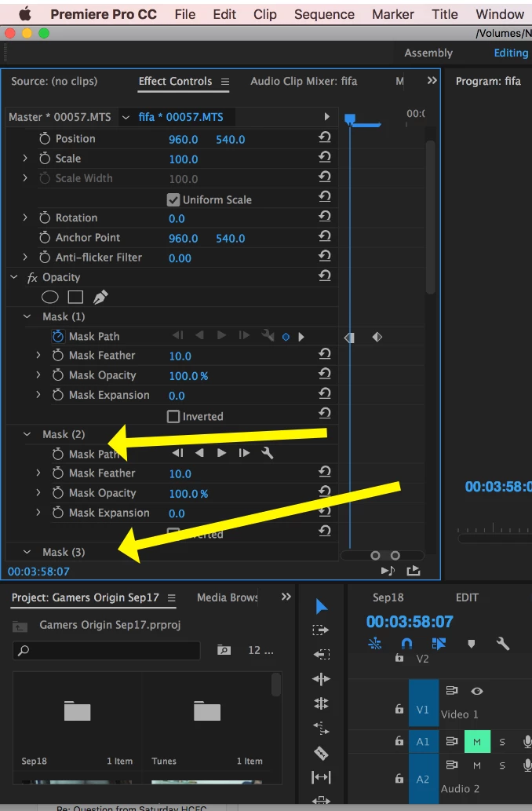
Task: Open the File menu
Action: coord(185,14)
